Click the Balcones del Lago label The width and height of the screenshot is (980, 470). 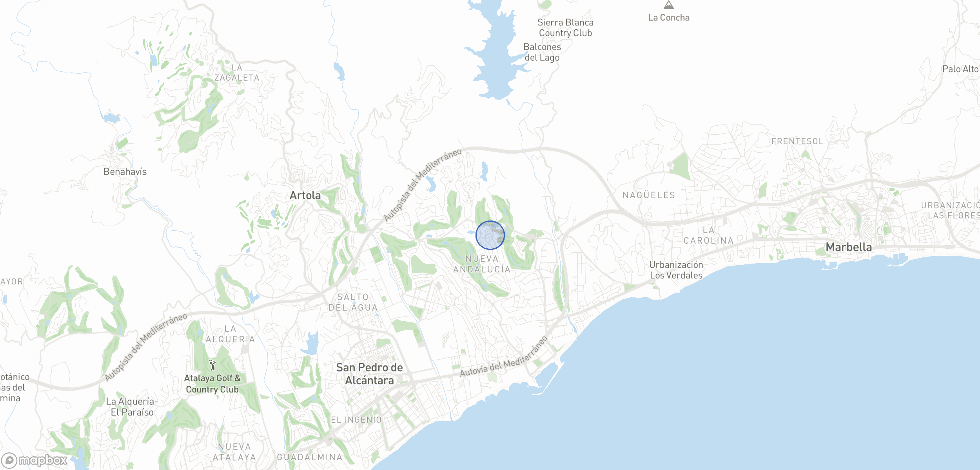click(x=542, y=52)
